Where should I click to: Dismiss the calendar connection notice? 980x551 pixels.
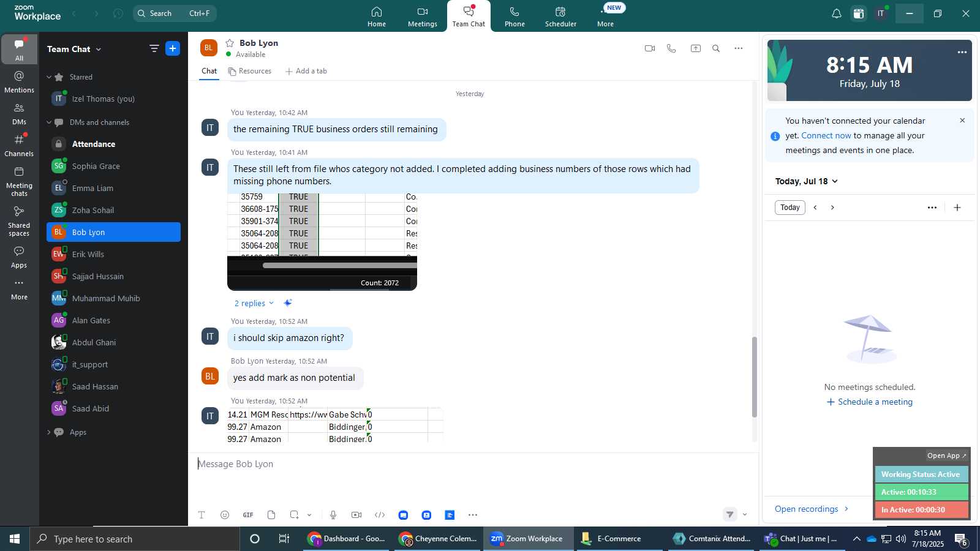[x=962, y=121]
